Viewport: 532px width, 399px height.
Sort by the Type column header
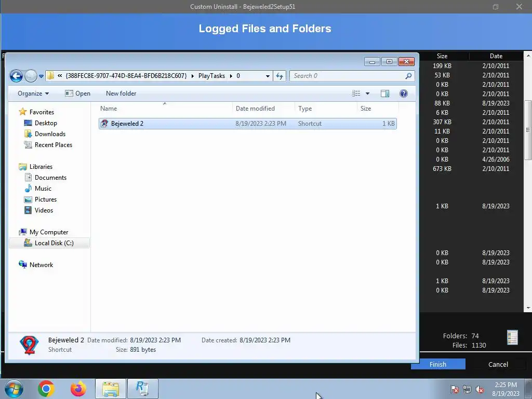click(x=326, y=109)
